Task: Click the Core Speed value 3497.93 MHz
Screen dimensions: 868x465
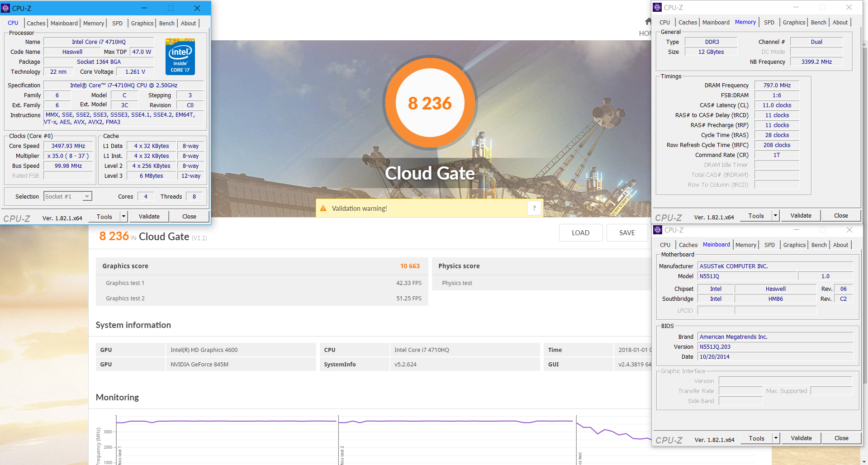Action: 68,146
